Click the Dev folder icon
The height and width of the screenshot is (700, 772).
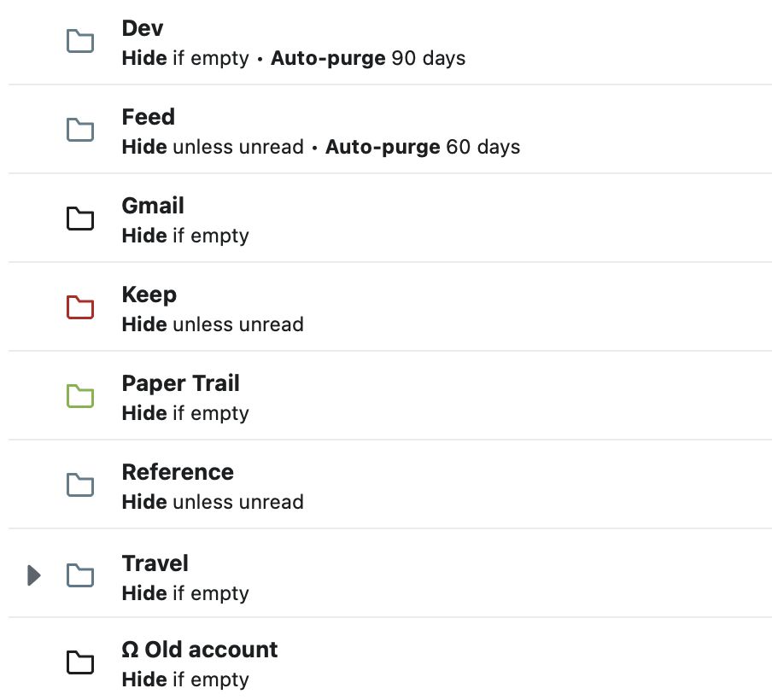(x=80, y=41)
